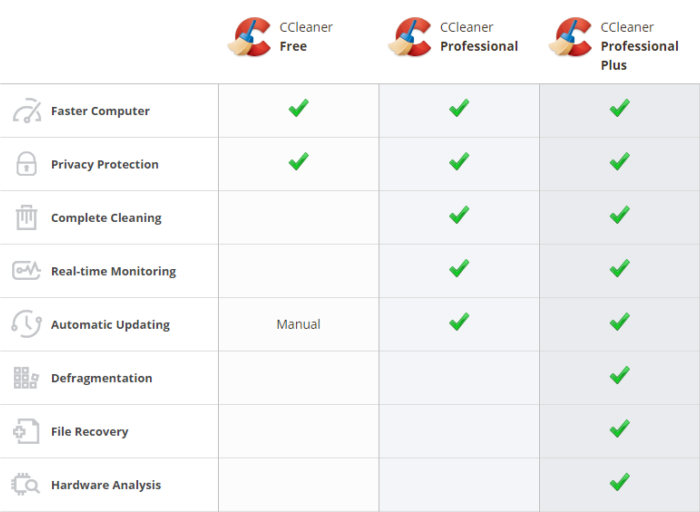The width and height of the screenshot is (700, 512).
Task: Click the CCleaner Professional logo
Action: (x=410, y=37)
